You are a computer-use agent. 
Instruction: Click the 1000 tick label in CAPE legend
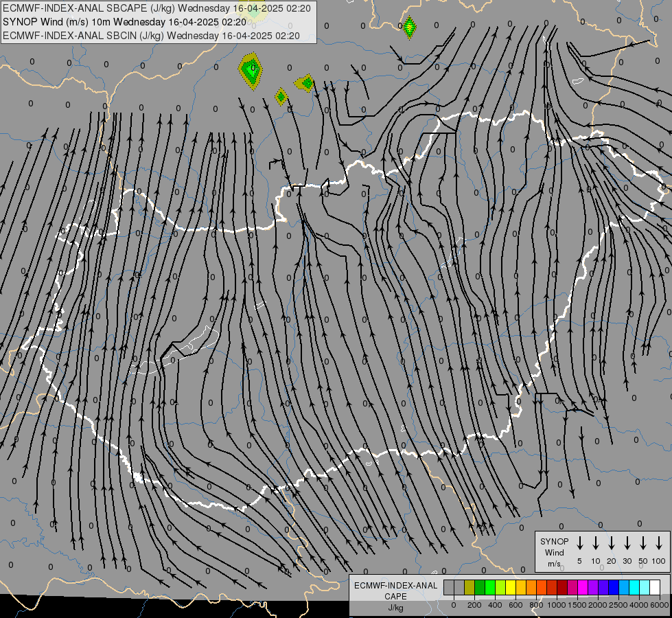tap(557, 605)
